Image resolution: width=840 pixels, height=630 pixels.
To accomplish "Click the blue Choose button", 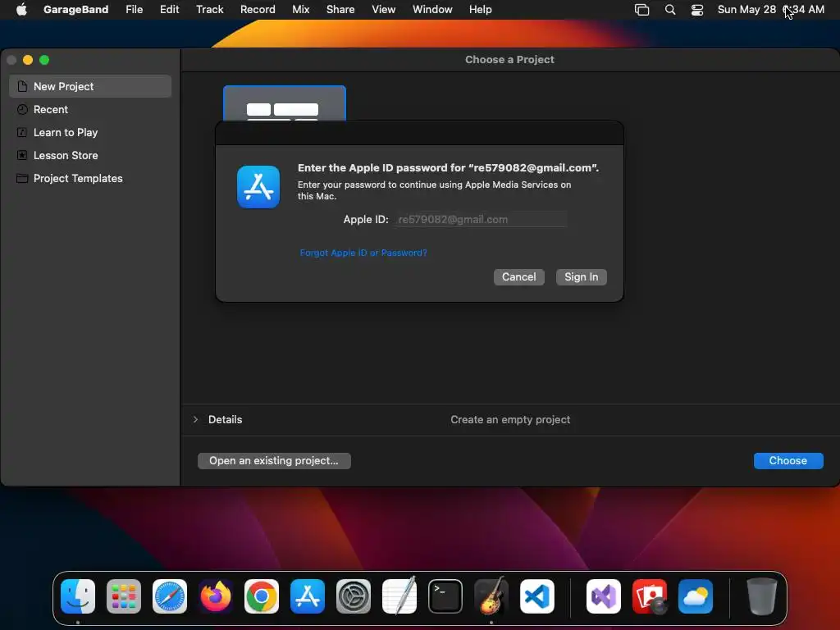I will point(788,461).
